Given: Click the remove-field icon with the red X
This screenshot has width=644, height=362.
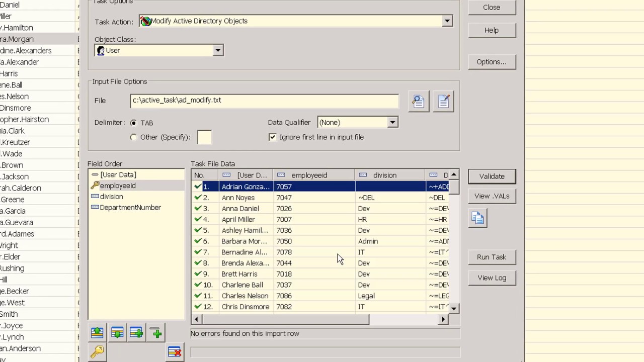Looking at the screenshot, I should tap(174, 352).
